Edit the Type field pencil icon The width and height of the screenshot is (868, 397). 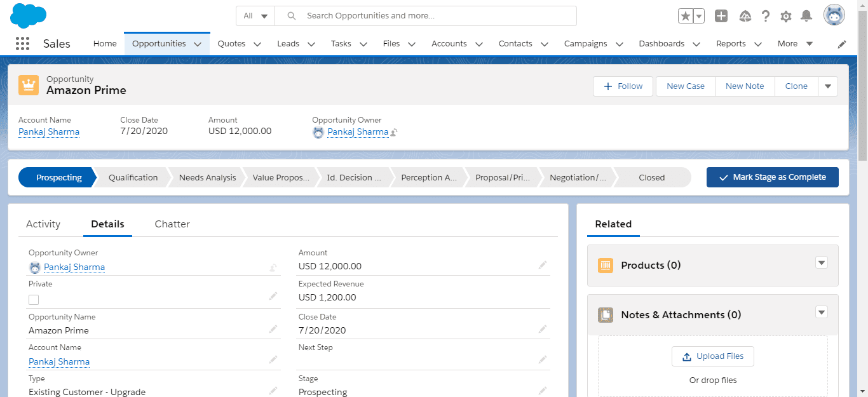(x=273, y=391)
